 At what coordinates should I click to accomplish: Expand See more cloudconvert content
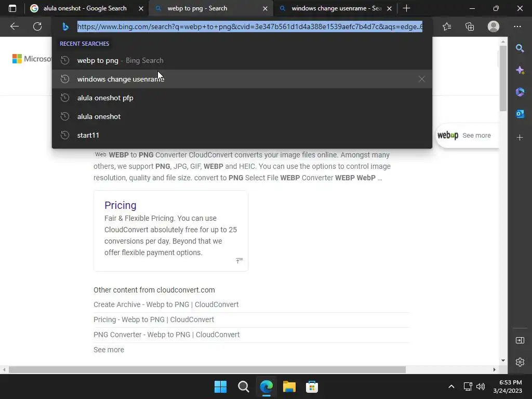(x=109, y=350)
